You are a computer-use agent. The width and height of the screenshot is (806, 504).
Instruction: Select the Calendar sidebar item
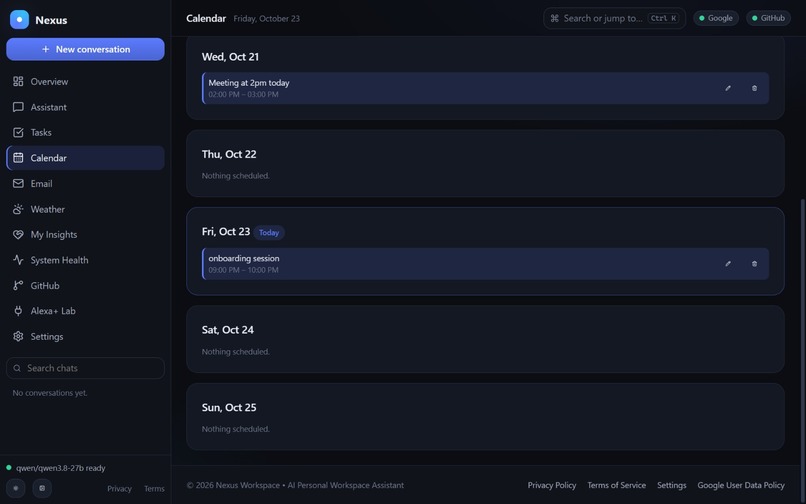[x=85, y=158]
